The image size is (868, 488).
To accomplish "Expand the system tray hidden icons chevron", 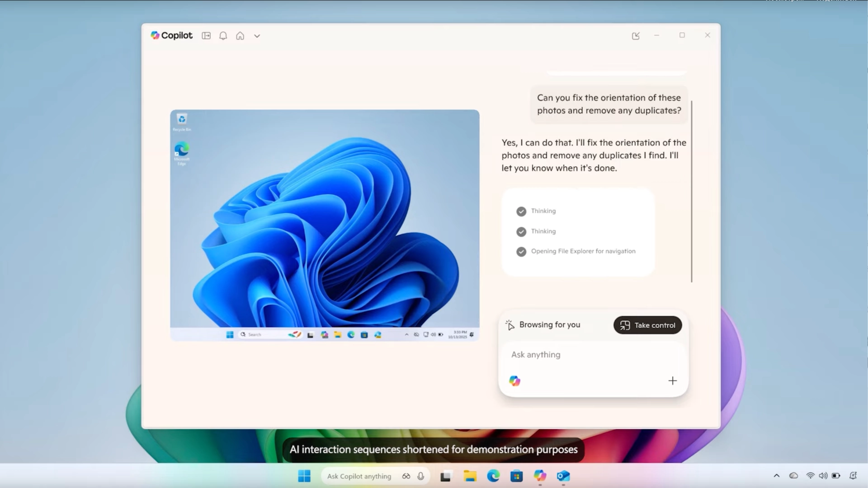I will click(777, 476).
